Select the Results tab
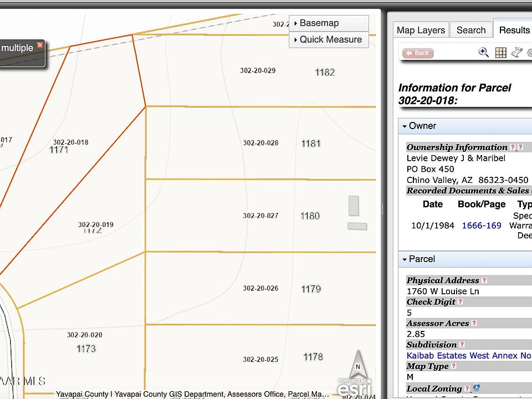 [x=514, y=30]
